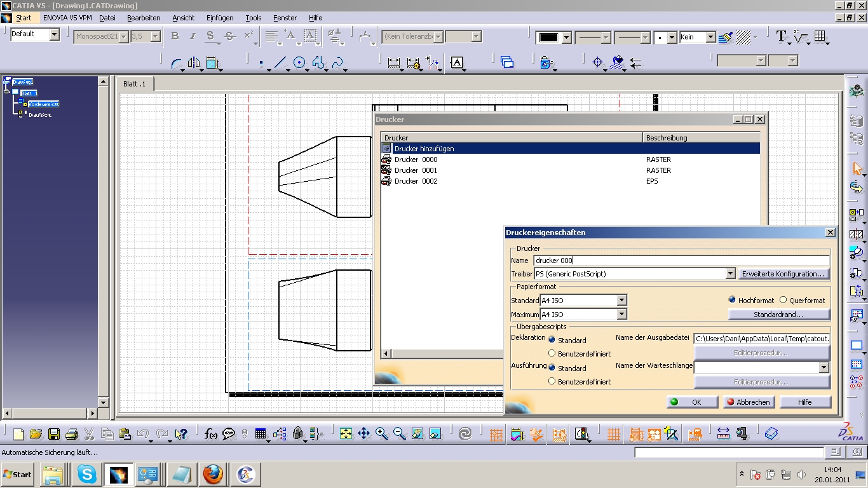This screenshot has width=868, height=488.
Task: Open the Ansicht menu
Action: coord(184,18)
